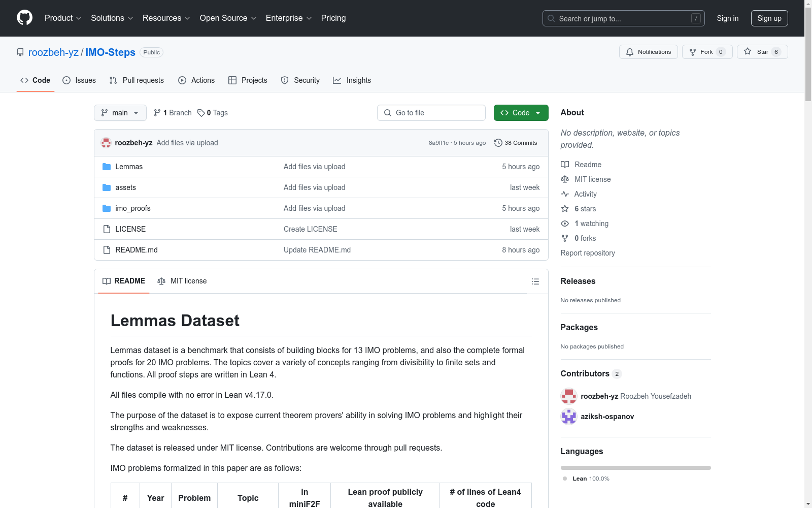This screenshot has height=508, width=812.
Task: Open the Projects tab
Action: pyautogui.click(x=248, y=80)
